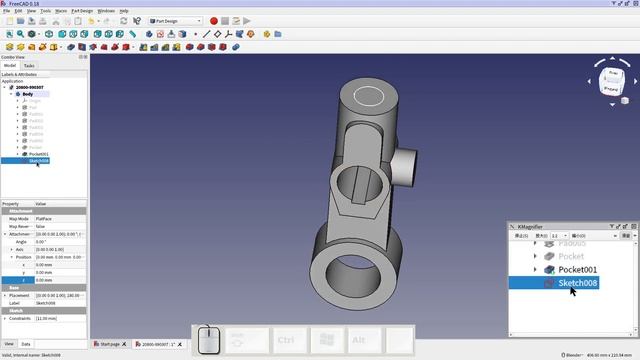Click the Open file folder icon
Screen dimensions: 640x360
pyautogui.click(x=21, y=21)
